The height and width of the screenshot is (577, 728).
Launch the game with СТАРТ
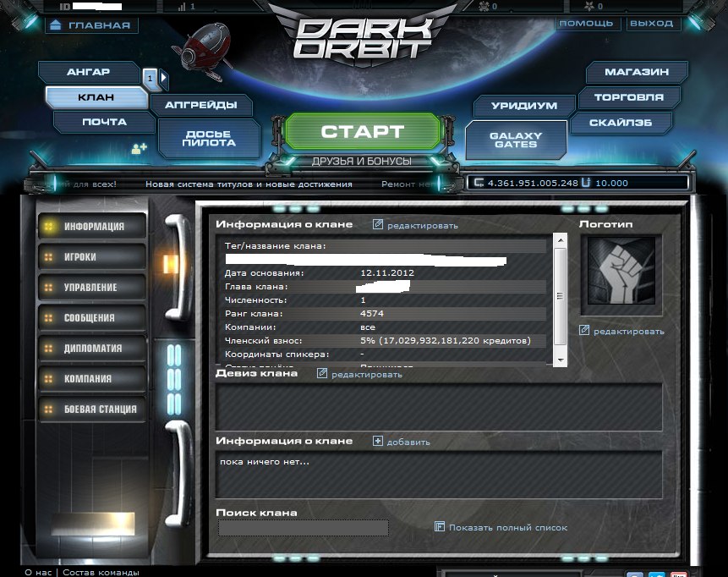(362, 131)
